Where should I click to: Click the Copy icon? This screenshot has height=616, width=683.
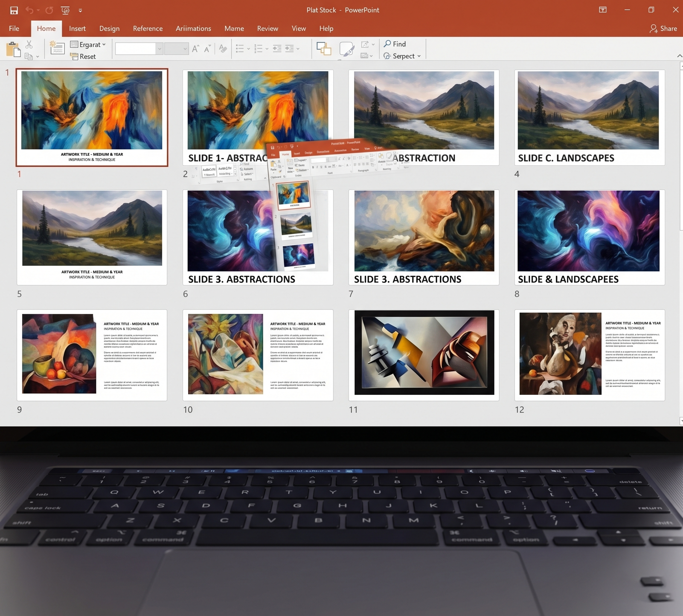click(x=28, y=56)
